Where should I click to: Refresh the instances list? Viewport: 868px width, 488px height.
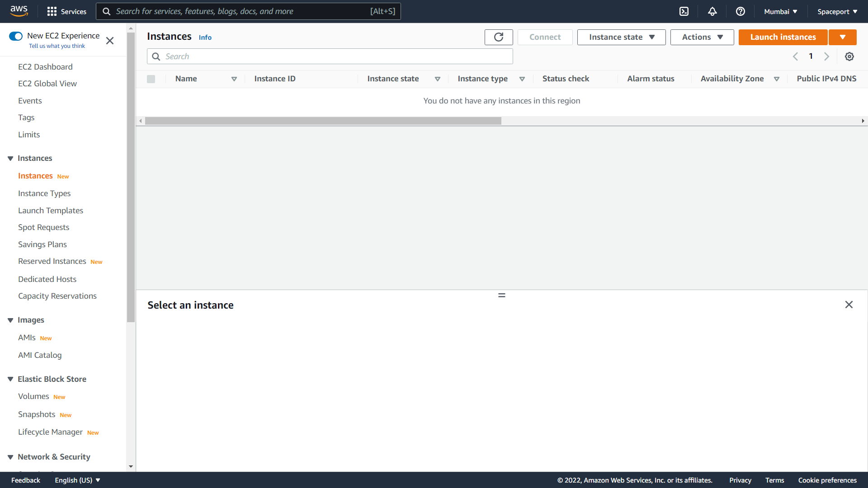tap(499, 37)
